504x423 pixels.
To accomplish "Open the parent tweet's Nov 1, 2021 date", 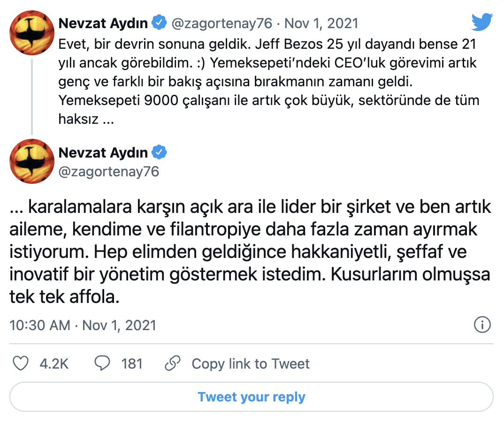I will [321, 23].
